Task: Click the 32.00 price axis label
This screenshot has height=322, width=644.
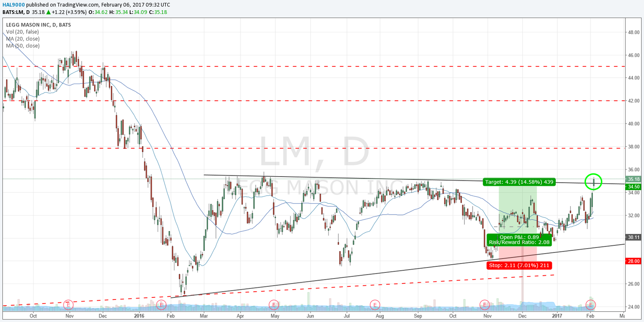Action: [x=634, y=215]
